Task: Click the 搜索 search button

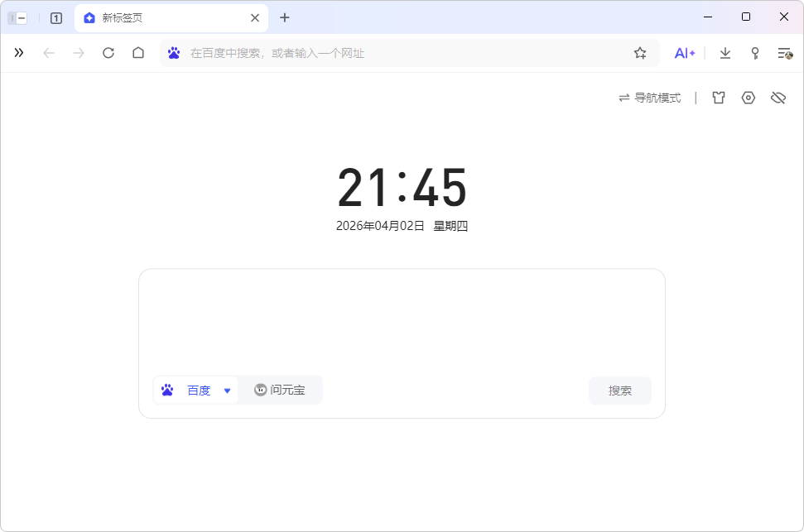Action: click(x=619, y=391)
